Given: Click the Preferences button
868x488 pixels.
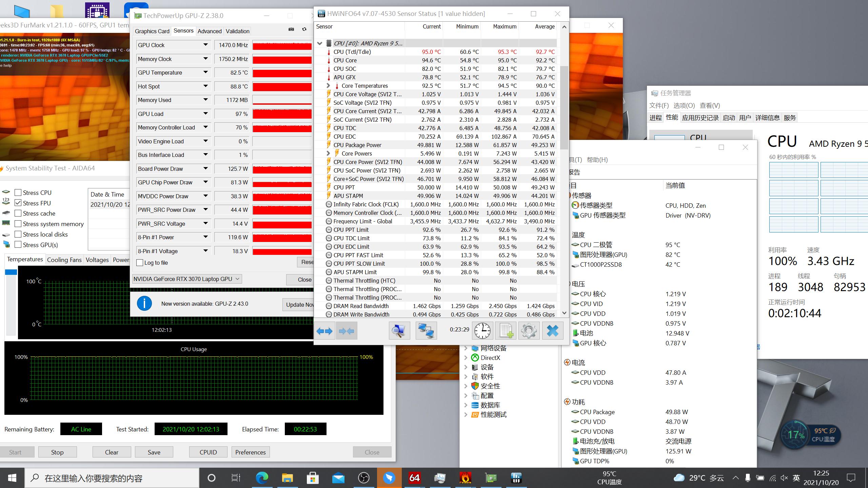Looking at the screenshot, I should click(x=250, y=452).
